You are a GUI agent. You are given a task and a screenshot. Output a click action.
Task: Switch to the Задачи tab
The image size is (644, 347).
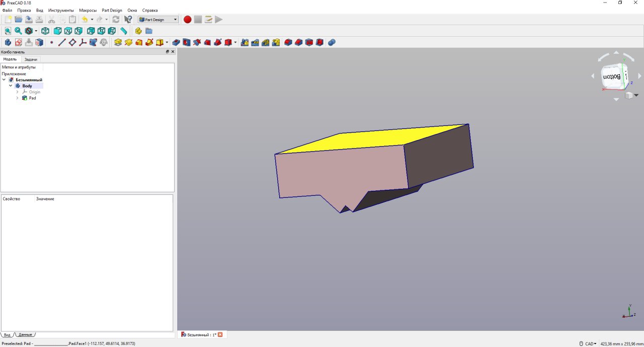point(31,59)
